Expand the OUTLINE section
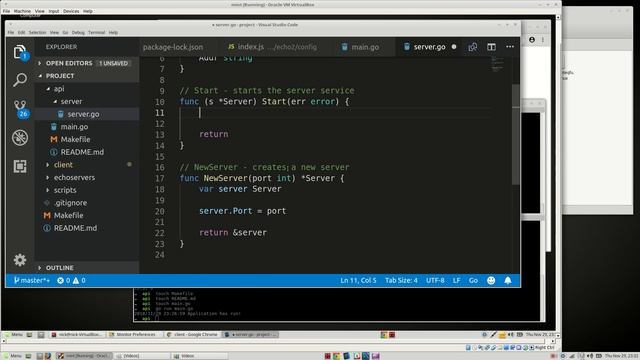 click(87, 268)
